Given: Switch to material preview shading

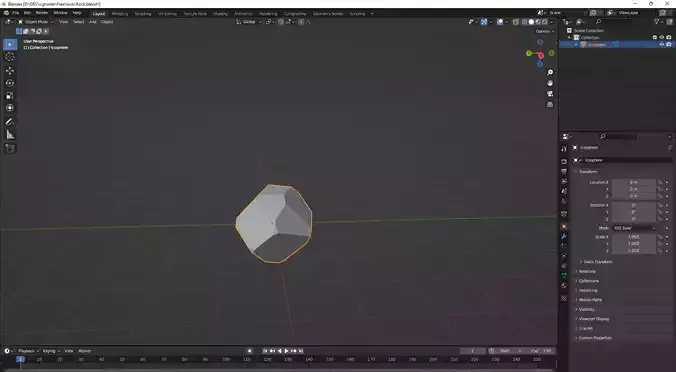Looking at the screenshot, I should [538, 22].
